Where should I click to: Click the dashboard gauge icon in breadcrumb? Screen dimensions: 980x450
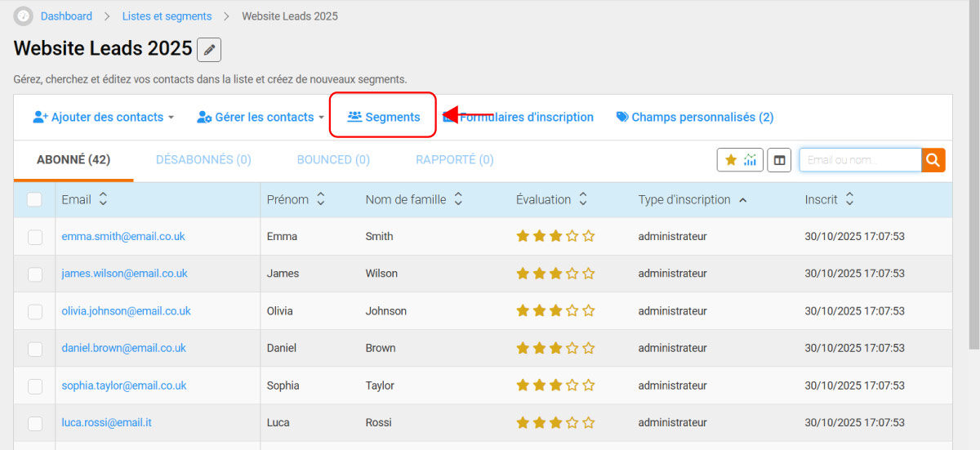pos(24,16)
